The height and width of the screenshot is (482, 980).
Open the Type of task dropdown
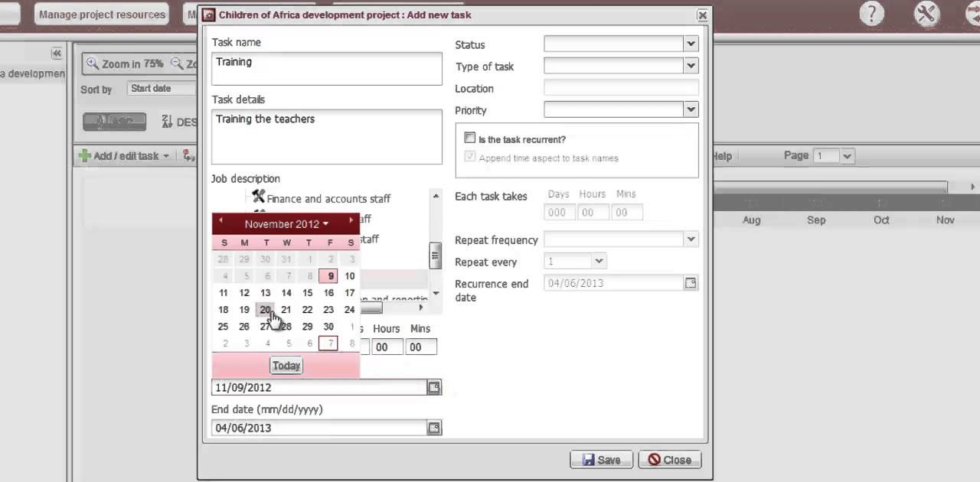pyautogui.click(x=691, y=66)
